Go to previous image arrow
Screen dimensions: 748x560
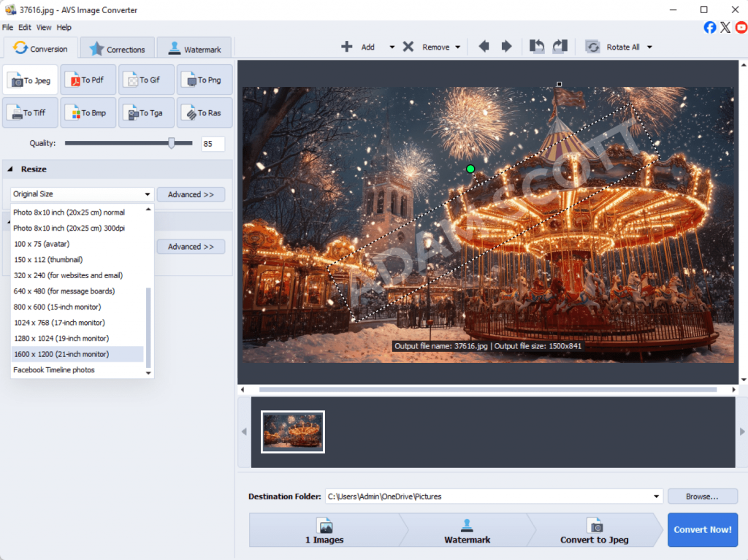[484, 47]
